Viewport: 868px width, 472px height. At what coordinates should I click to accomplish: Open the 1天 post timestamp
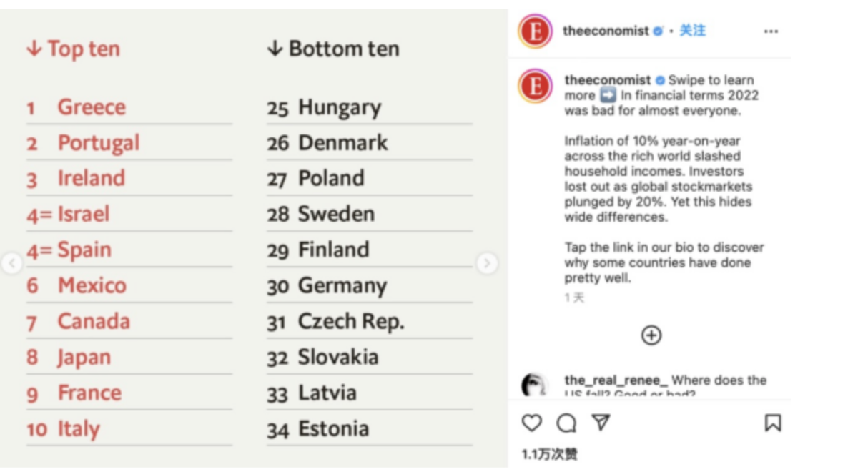tap(574, 298)
